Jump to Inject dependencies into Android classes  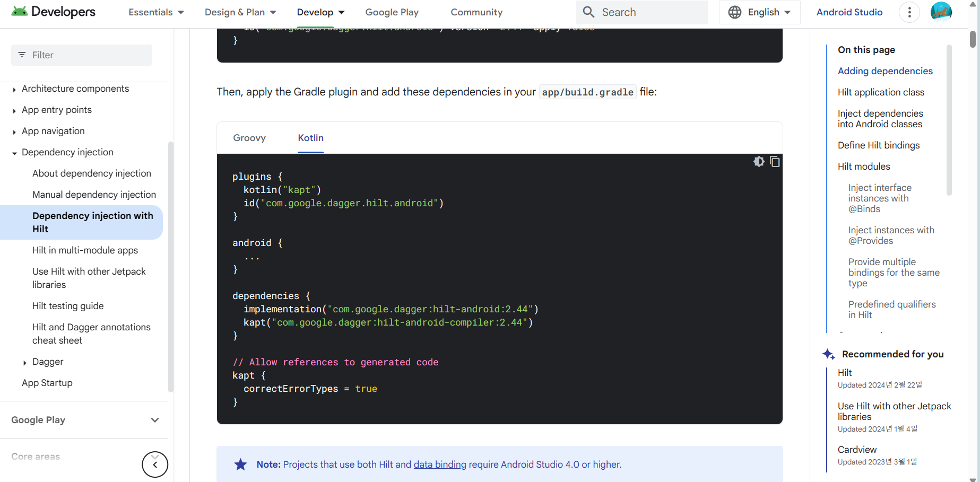coord(880,119)
